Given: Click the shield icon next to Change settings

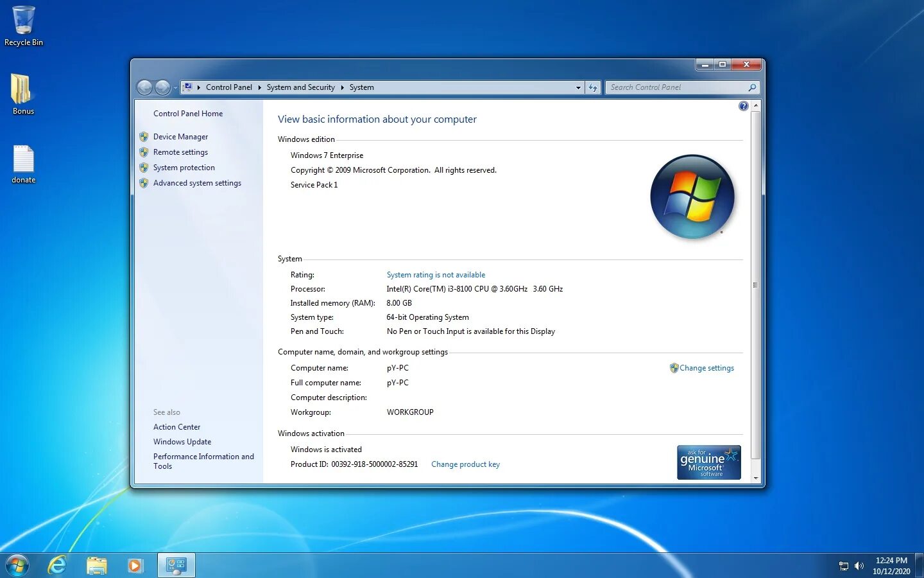Looking at the screenshot, I should coord(674,368).
